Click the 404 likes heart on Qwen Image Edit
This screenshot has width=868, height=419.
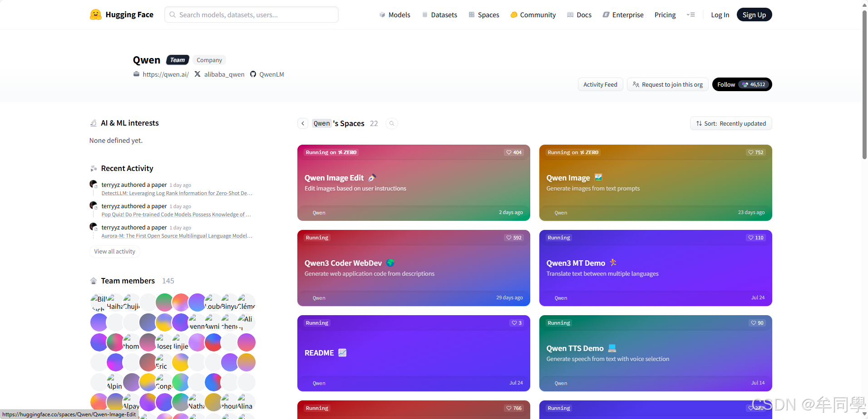514,152
